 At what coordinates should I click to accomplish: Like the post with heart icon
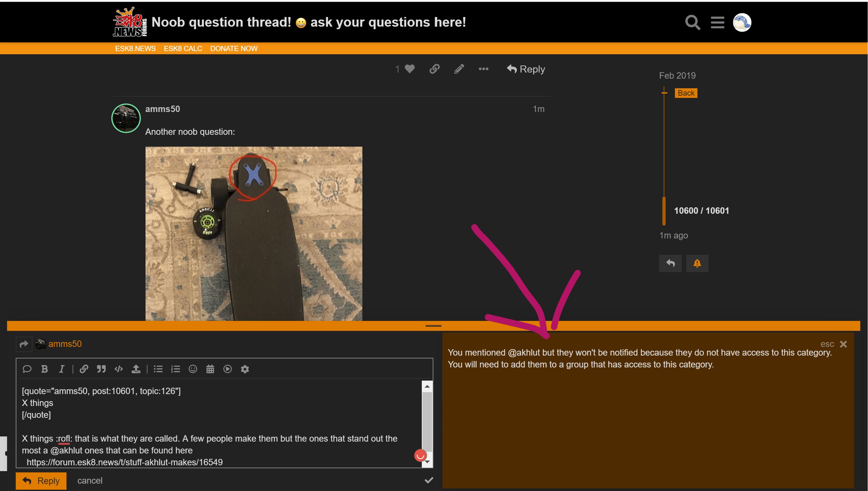click(409, 69)
